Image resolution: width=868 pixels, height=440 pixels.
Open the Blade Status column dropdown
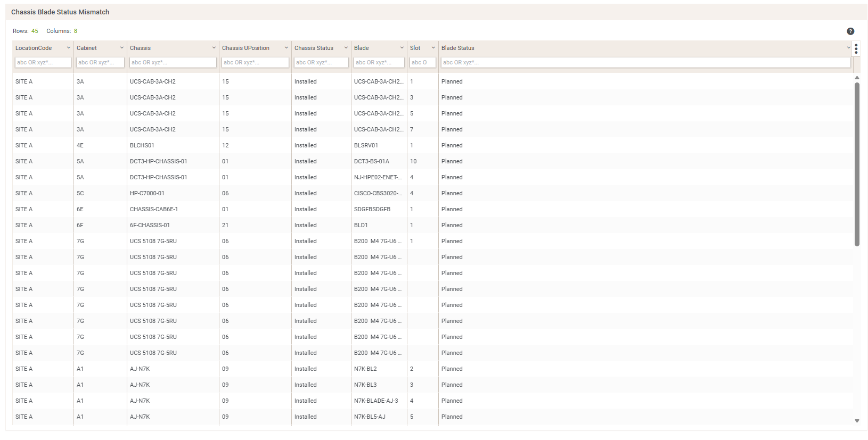point(848,48)
